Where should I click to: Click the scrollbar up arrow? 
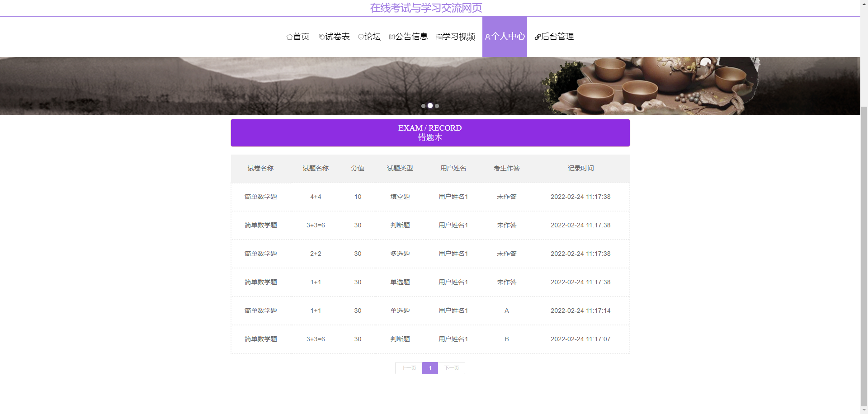tap(864, 4)
